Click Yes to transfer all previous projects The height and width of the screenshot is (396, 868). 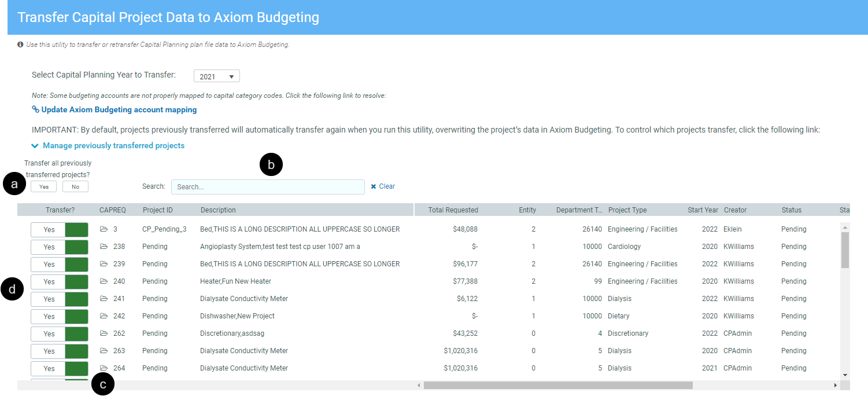pos(44,186)
